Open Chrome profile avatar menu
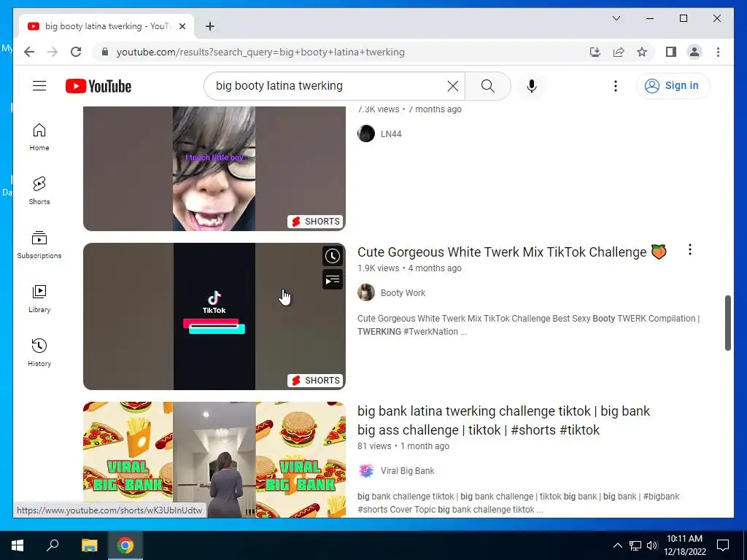The width and height of the screenshot is (747, 560). point(694,52)
